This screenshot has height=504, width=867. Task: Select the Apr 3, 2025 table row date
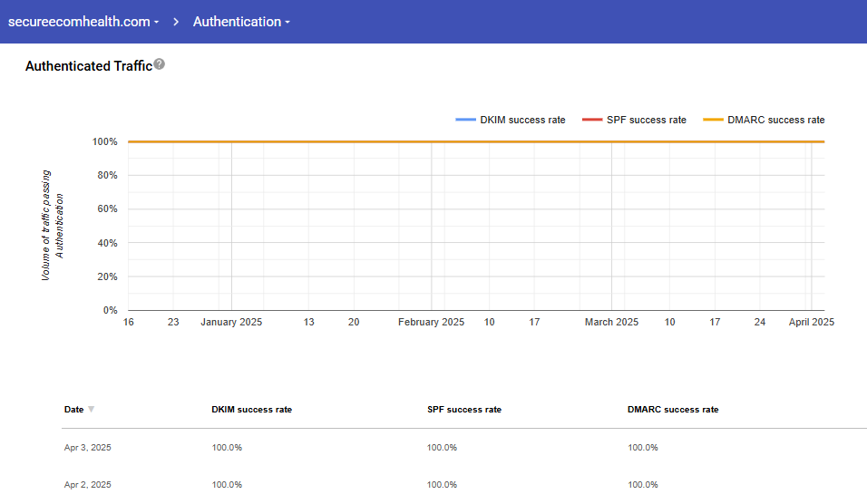[x=87, y=448]
